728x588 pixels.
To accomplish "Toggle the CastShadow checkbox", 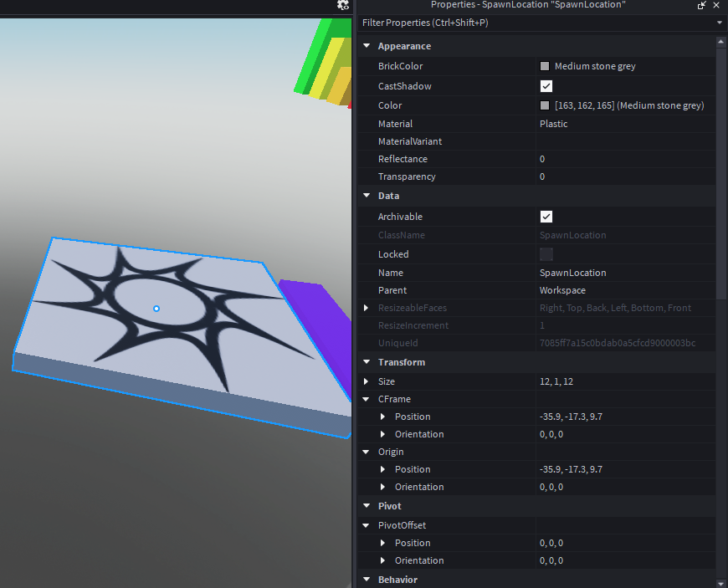I will coord(546,86).
